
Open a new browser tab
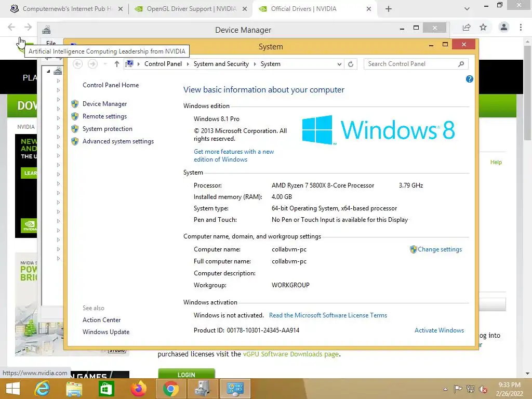pos(389,9)
